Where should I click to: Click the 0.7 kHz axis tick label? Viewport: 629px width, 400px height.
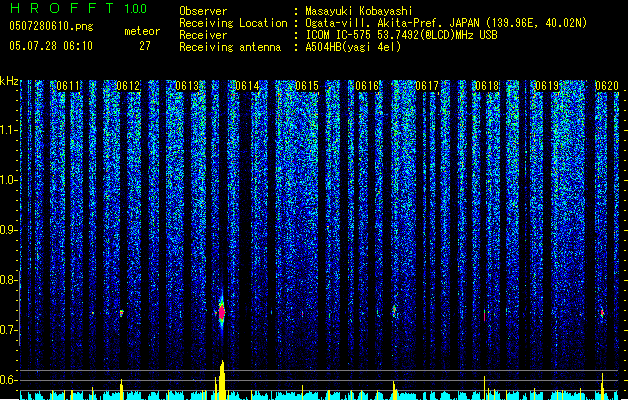pos(8,330)
